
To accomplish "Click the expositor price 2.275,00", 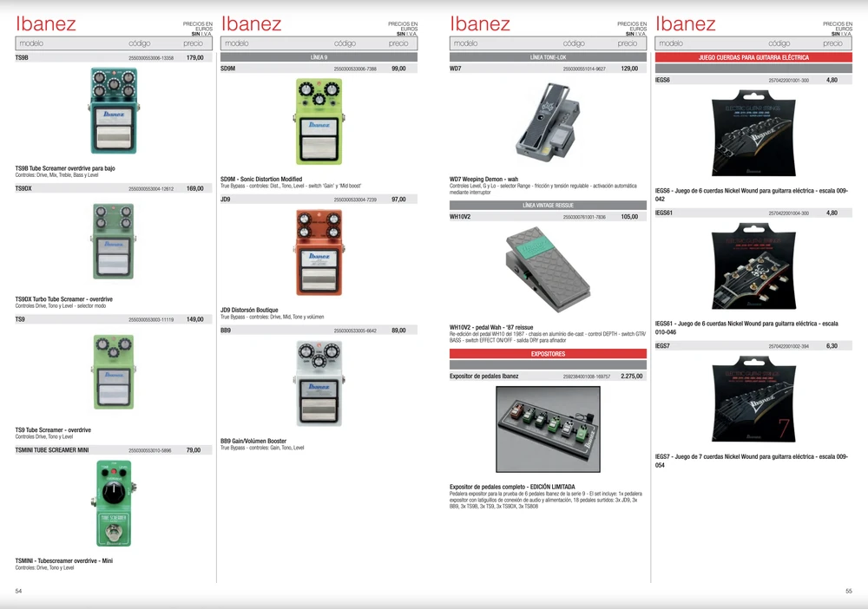I will pos(632,377).
